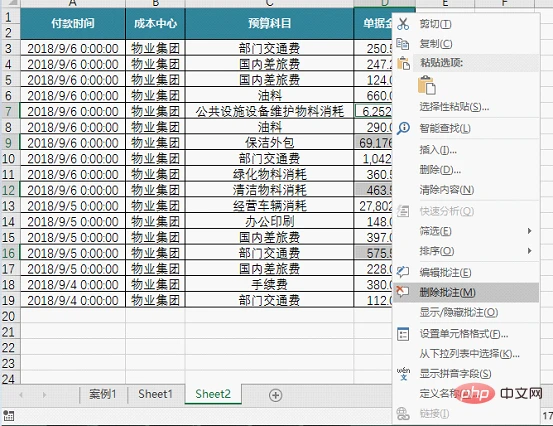The height and width of the screenshot is (426, 553).
Task: Choose 剪切(T) from the context menu
Action: pyautogui.click(x=435, y=24)
